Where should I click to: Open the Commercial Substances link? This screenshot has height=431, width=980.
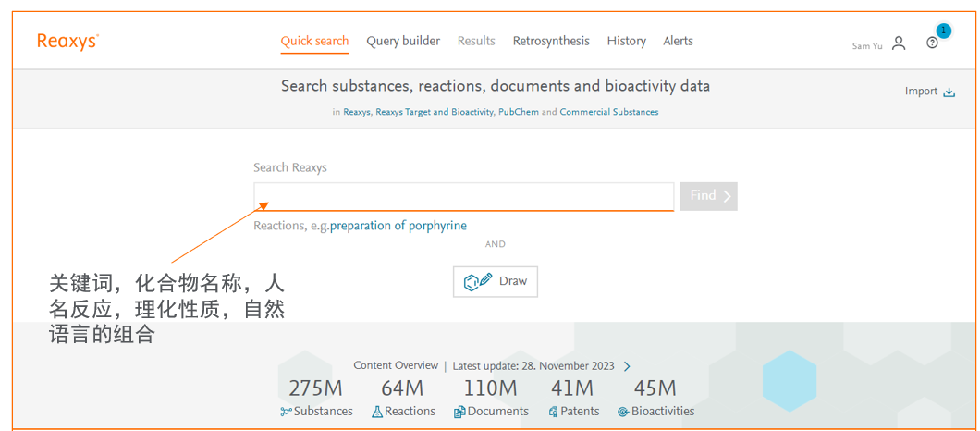608,112
